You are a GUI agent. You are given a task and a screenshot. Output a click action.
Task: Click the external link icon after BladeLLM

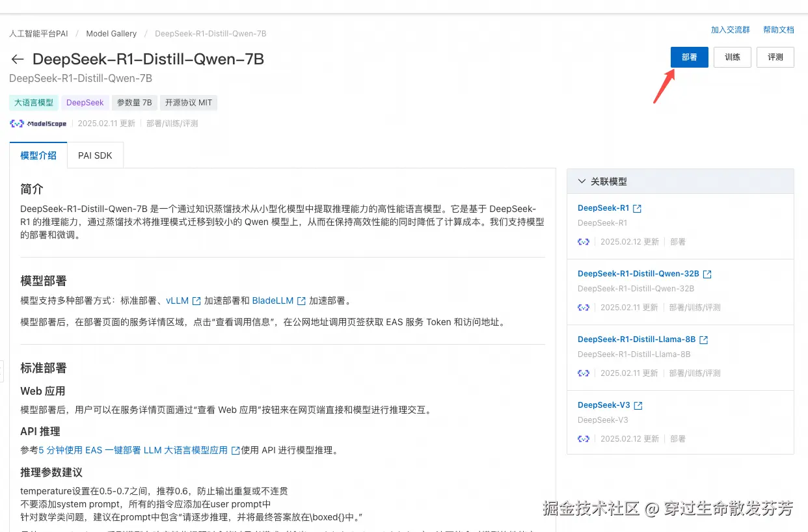(301, 301)
